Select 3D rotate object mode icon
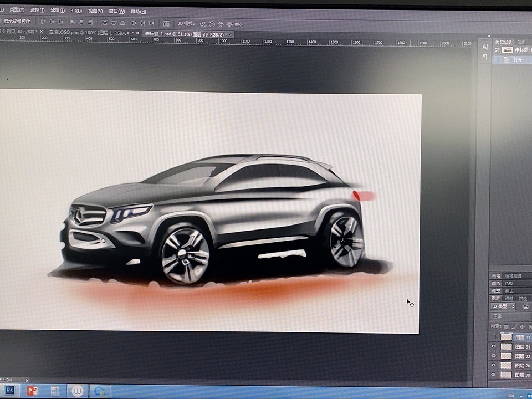This screenshot has width=532, height=399. [x=203, y=24]
